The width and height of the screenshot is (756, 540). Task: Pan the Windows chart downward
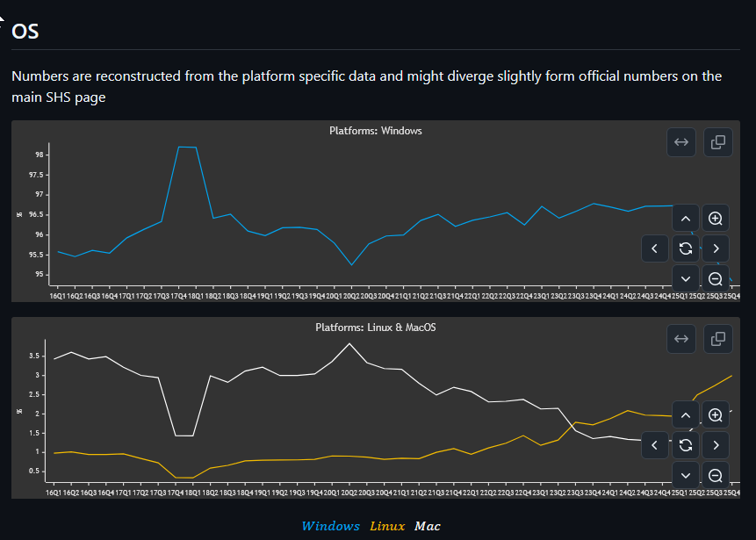point(686,278)
